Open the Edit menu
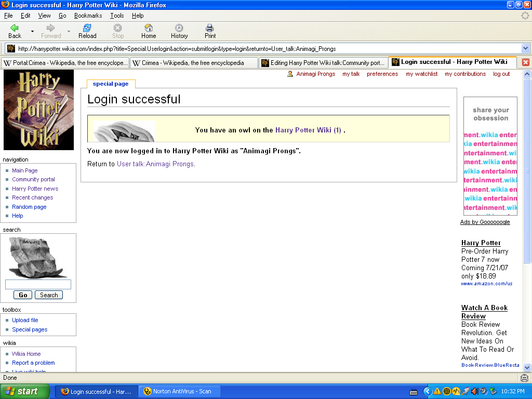The width and height of the screenshot is (532, 399). point(25,16)
